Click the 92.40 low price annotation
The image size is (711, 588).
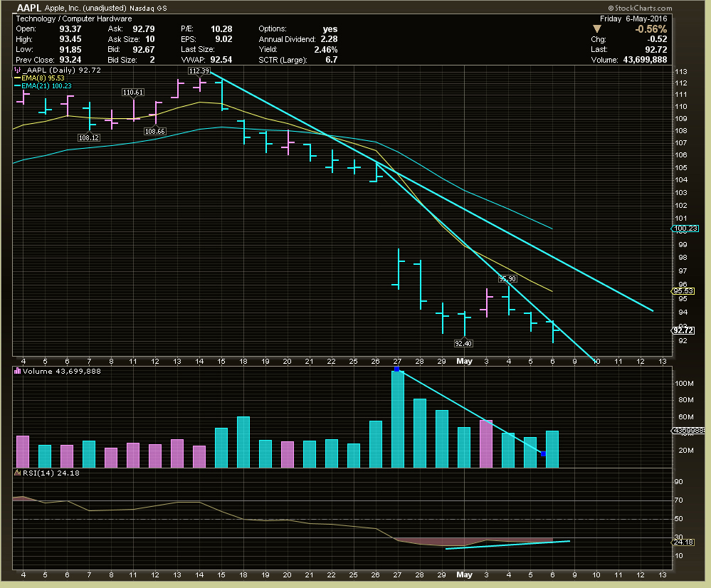click(x=465, y=342)
